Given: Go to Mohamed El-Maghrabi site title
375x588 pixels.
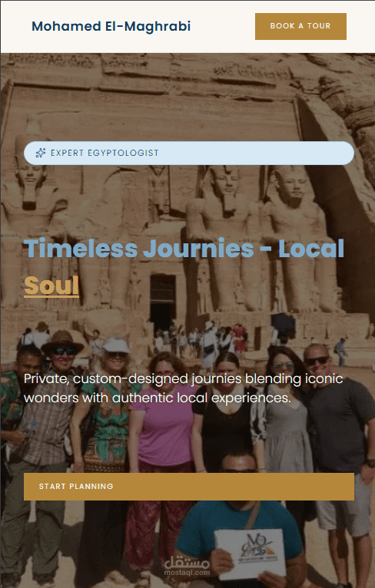Looking at the screenshot, I should coord(111,26).
